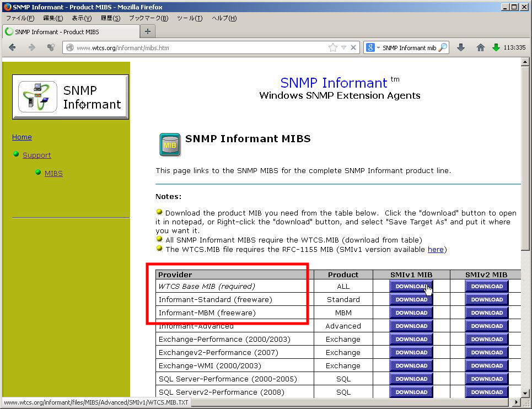Download SMIv2 MIB for Informant-MBM

click(487, 313)
